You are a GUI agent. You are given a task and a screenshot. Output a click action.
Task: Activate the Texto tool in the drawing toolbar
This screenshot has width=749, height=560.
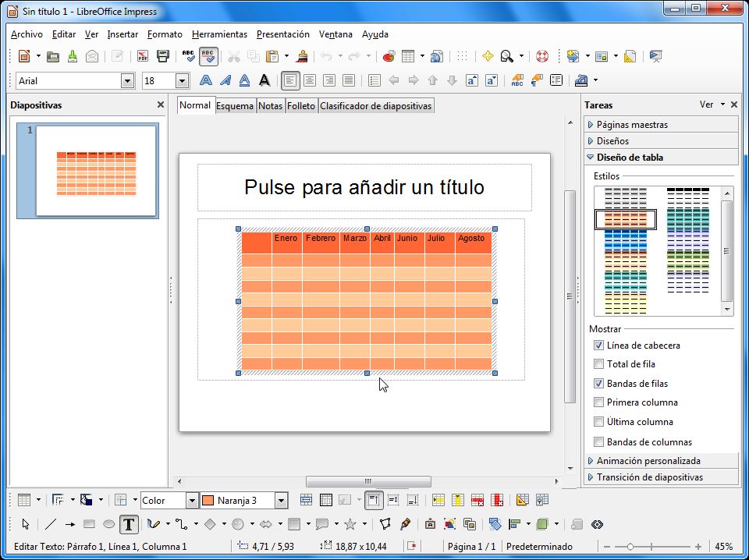pos(129,523)
